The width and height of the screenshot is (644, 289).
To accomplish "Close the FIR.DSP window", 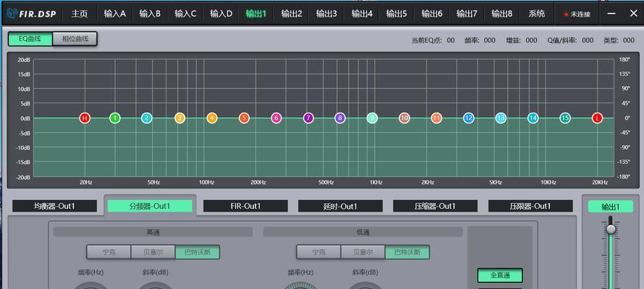I will (x=633, y=13).
